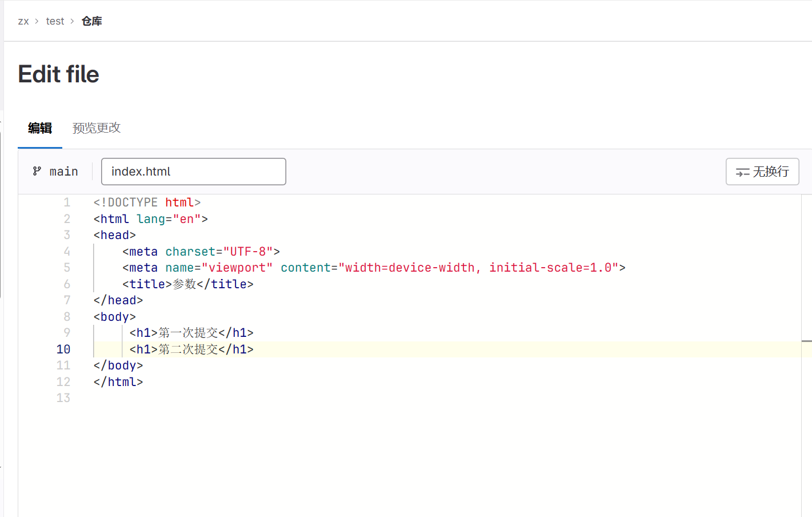This screenshot has width=812, height=517.
Task: Click the h1 第一次提交 line
Action: coord(191,333)
